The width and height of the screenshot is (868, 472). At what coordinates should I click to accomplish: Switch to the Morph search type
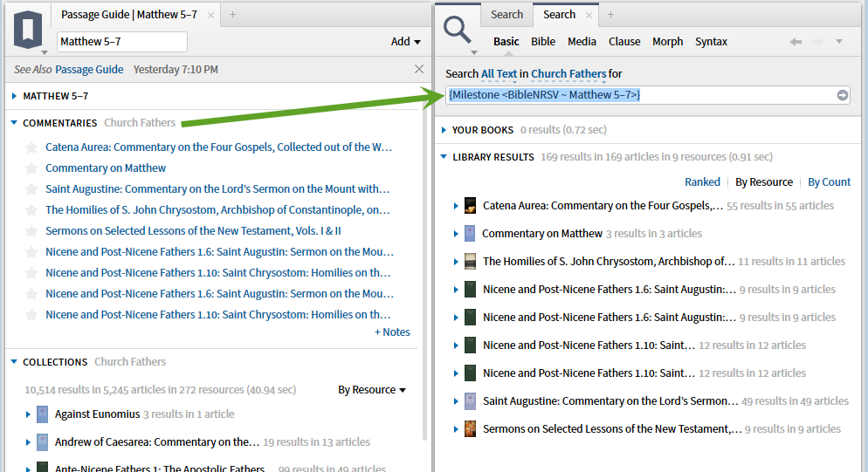668,42
